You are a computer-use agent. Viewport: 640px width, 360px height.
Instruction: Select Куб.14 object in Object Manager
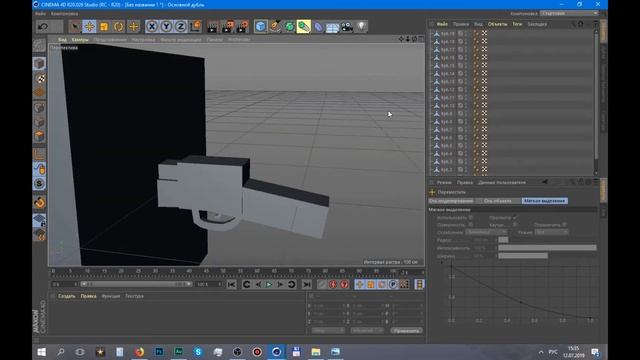[447, 74]
